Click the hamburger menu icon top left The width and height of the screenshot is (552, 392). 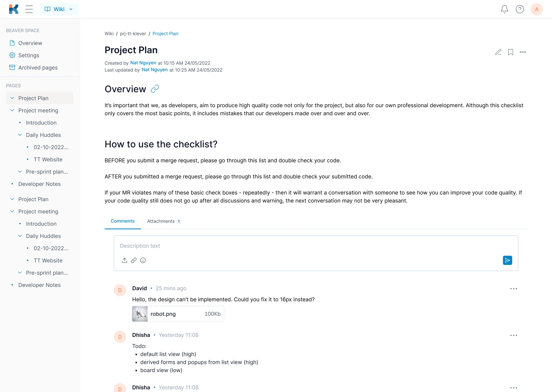29,9
